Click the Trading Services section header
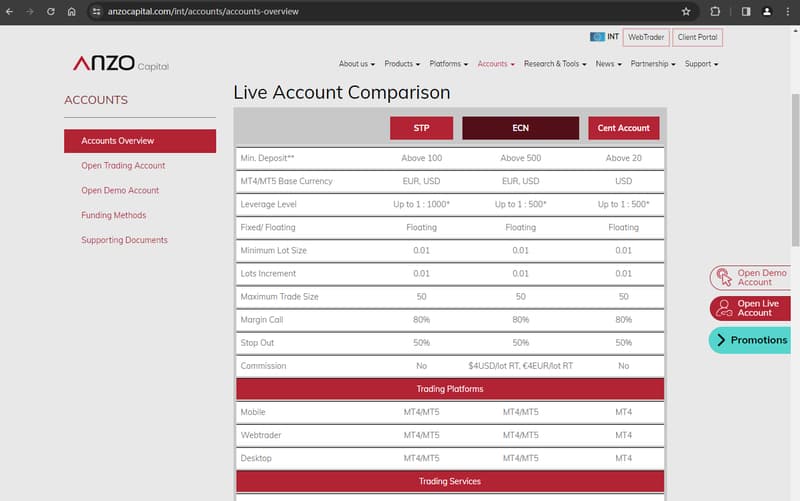800x501 pixels. [450, 482]
